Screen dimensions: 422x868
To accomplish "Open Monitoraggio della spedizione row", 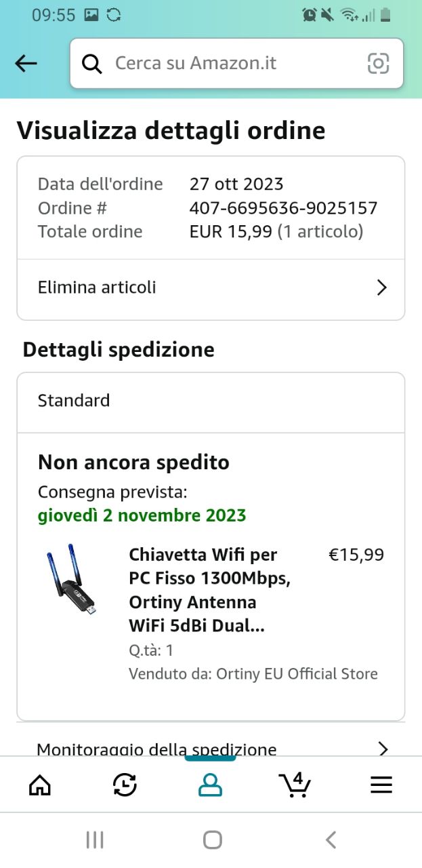I will click(x=156, y=749).
